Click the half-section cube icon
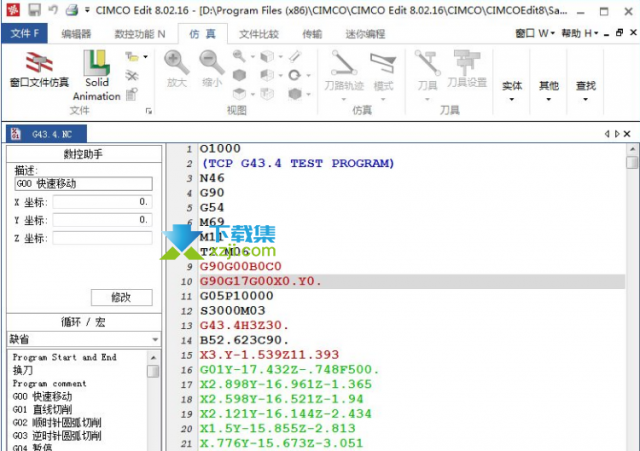This screenshot has width=640, height=451. pos(267,75)
